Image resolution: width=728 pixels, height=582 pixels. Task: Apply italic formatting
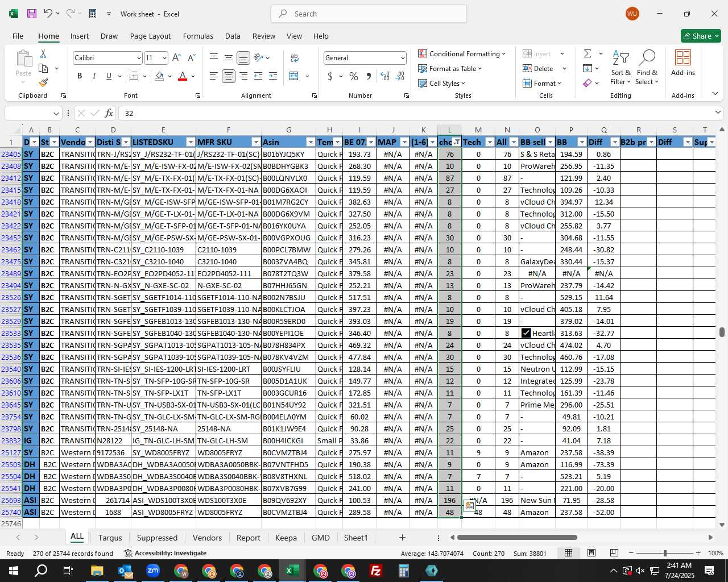point(94,76)
